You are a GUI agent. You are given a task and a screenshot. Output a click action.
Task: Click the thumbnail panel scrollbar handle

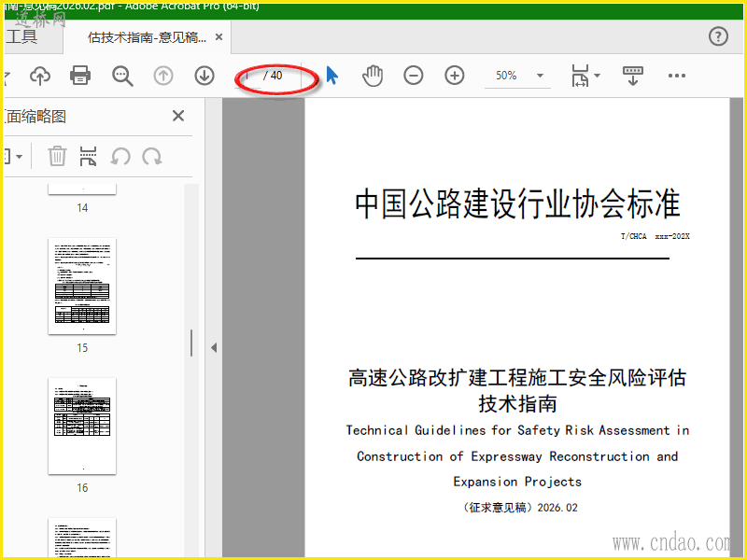pos(191,343)
